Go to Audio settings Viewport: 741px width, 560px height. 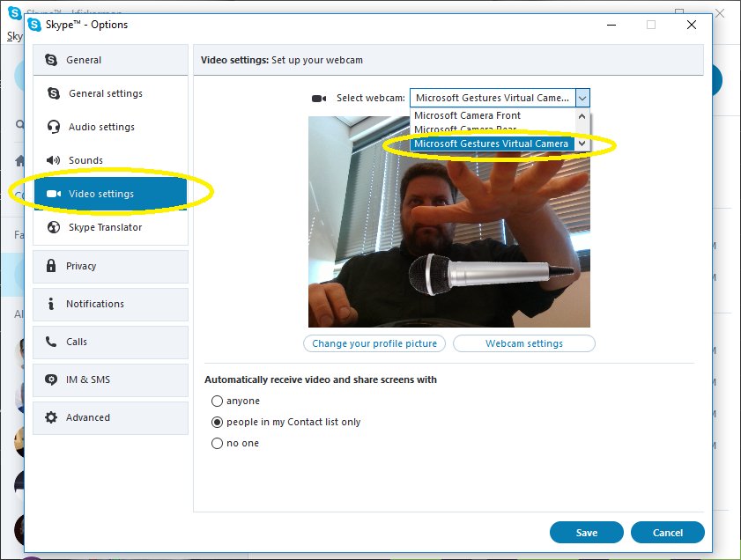111,127
